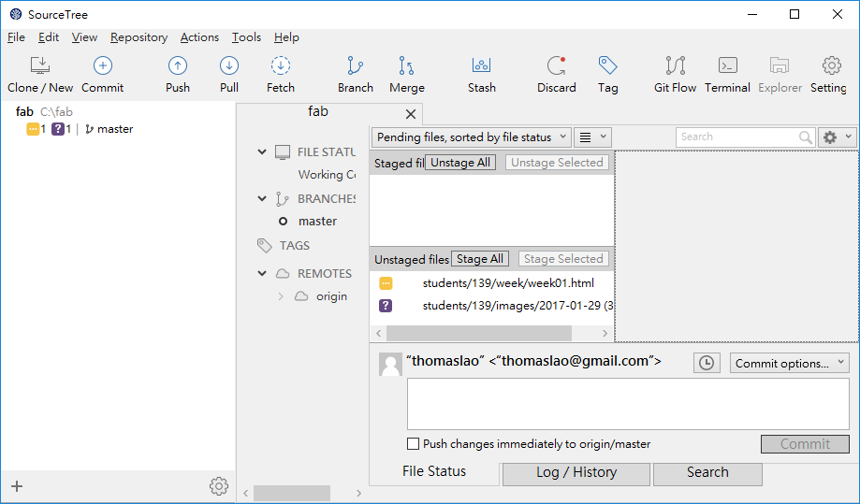Image resolution: width=860 pixels, height=504 pixels.
Task: Click the commit clock history icon
Action: 707,363
